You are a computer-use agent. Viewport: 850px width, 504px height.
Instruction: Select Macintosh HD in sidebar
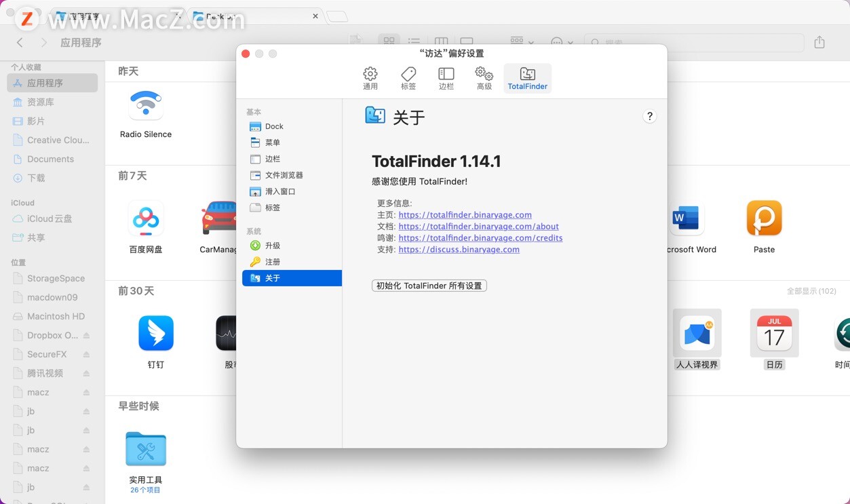point(52,316)
